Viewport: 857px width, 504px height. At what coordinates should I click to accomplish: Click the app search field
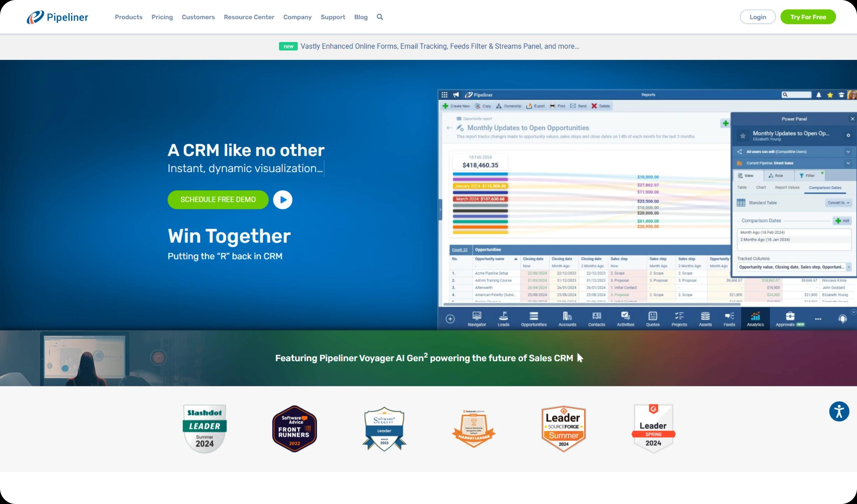pos(796,95)
